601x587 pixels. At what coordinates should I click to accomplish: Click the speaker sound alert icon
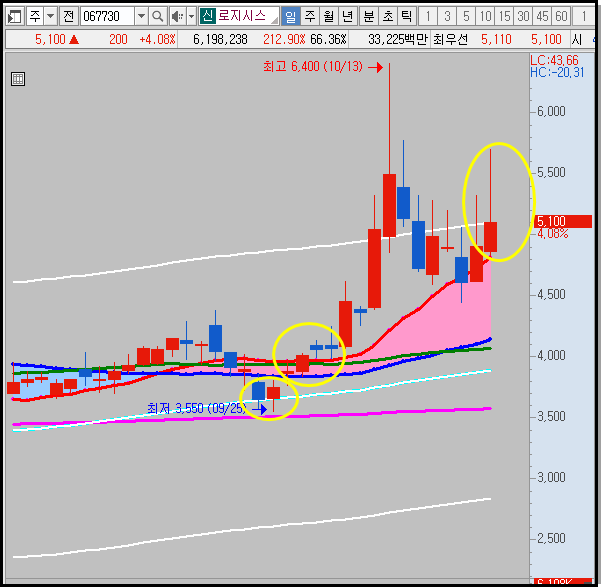click(x=177, y=16)
